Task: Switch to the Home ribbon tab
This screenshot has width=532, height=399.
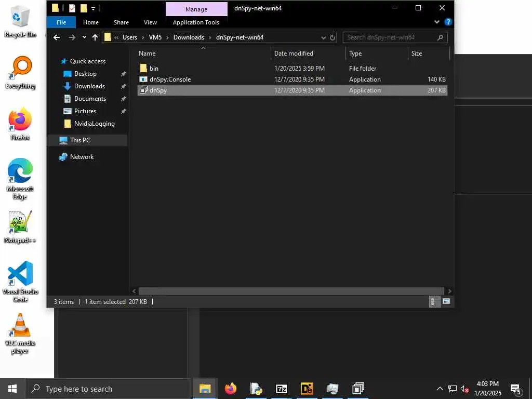Action: (91, 22)
